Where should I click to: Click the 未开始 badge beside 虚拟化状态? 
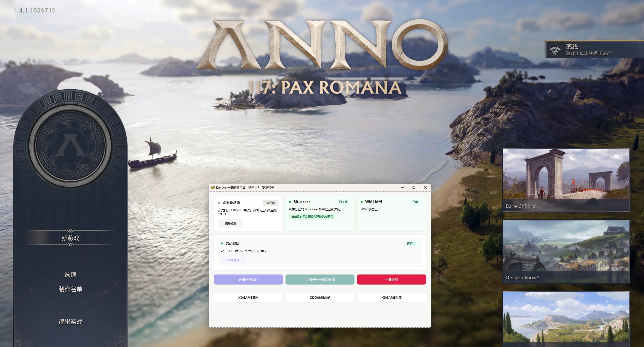click(270, 203)
